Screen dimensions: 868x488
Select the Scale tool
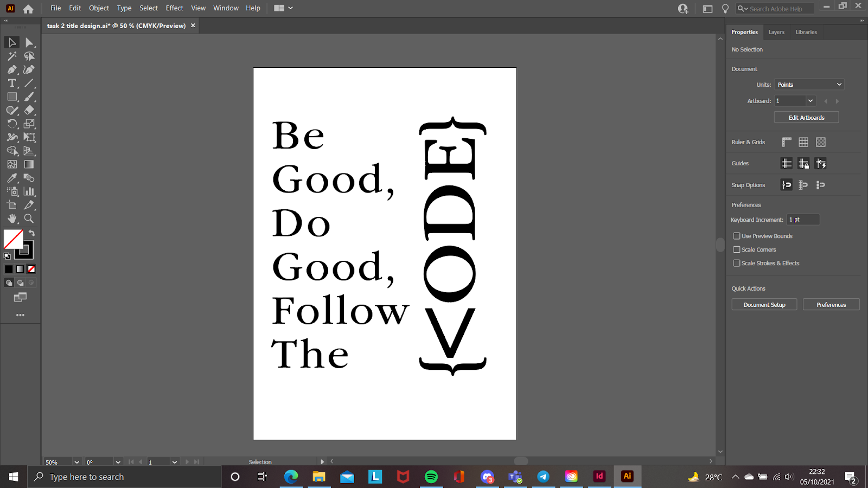29,124
